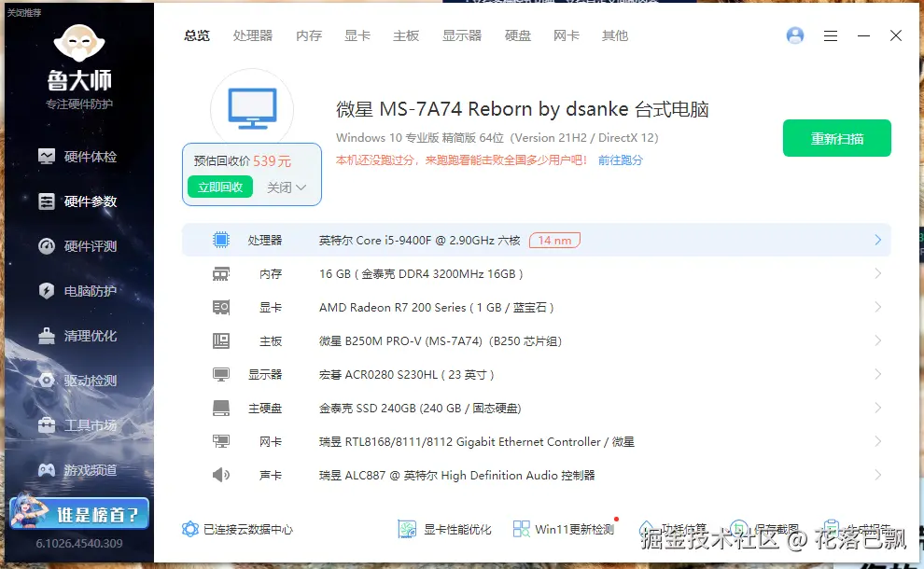Screen dimensions: 924x569
Task: Select 硬件参数 in the sidebar
Action: tap(77, 201)
